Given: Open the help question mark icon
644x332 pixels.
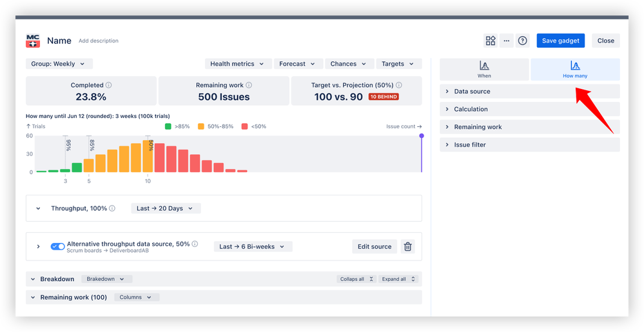Looking at the screenshot, I should coord(522,41).
